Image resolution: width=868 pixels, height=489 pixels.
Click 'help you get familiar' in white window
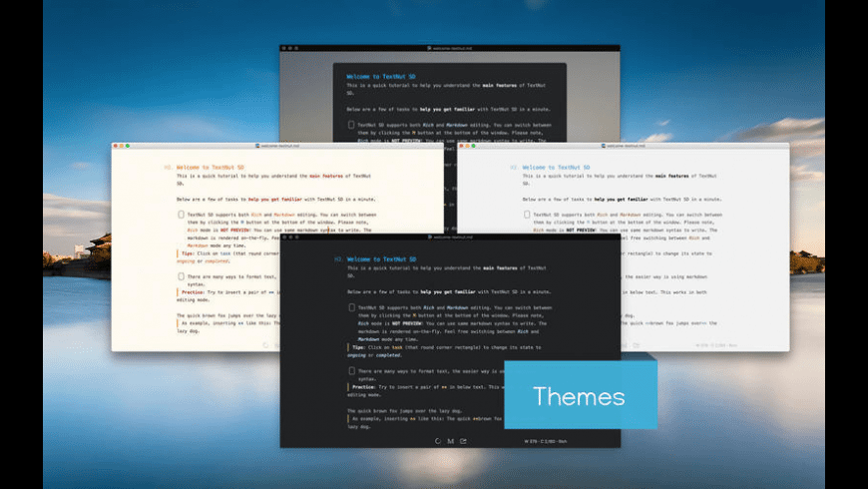point(622,199)
